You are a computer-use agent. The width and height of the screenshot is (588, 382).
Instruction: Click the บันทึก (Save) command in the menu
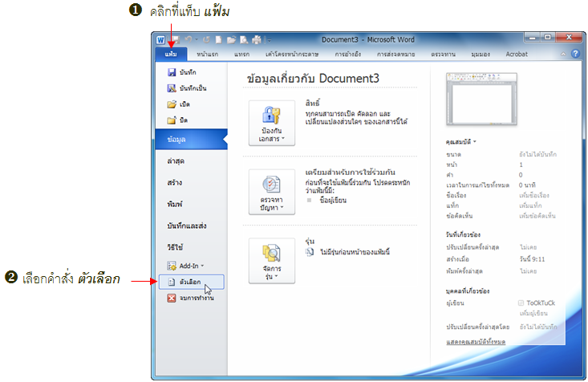pyautogui.click(x=188, y=72)
